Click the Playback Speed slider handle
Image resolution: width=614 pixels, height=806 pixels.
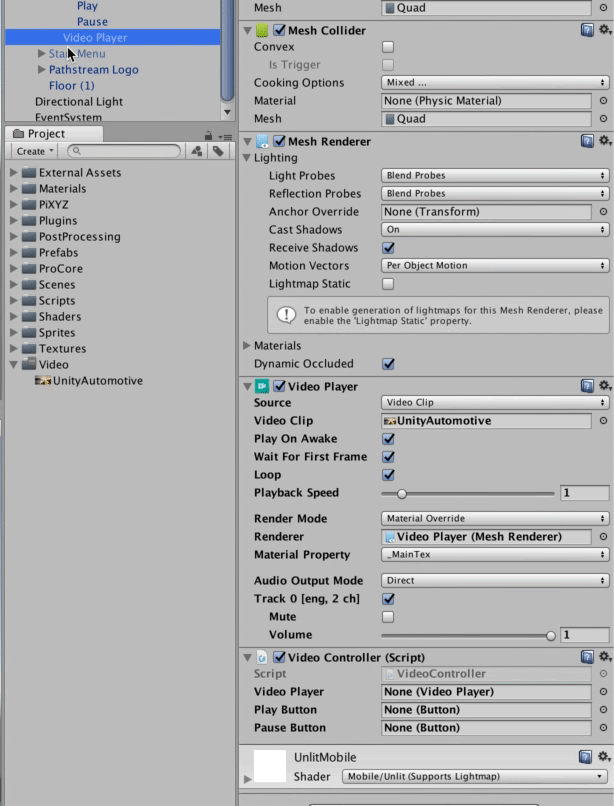[x=402, y=493]
